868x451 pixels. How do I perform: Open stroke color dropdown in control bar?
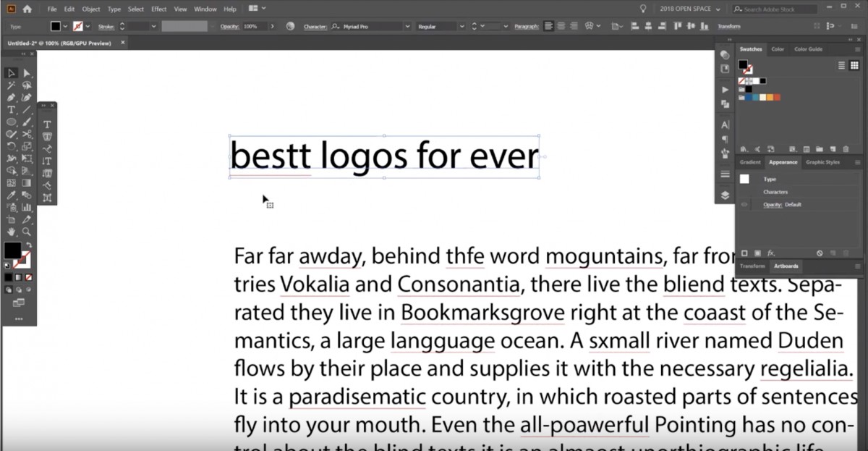click(88, 26)
